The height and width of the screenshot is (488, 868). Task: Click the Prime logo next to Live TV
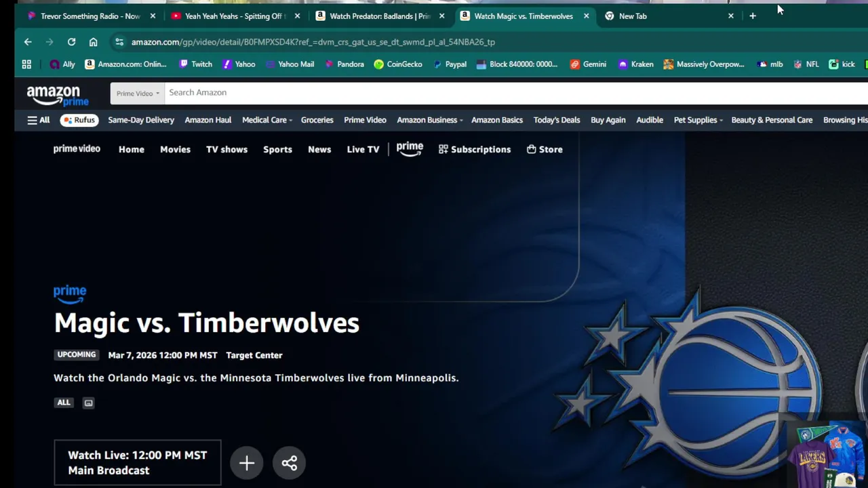coord(410,148)
